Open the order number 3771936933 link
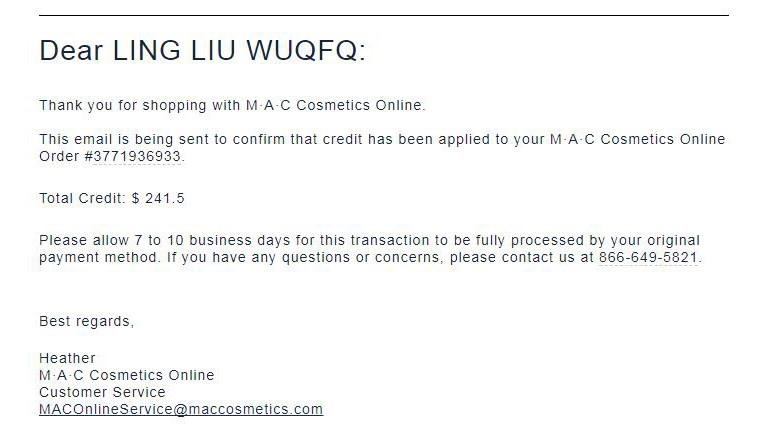The width and height of the screenshot is (758, 426). point(137,156)
